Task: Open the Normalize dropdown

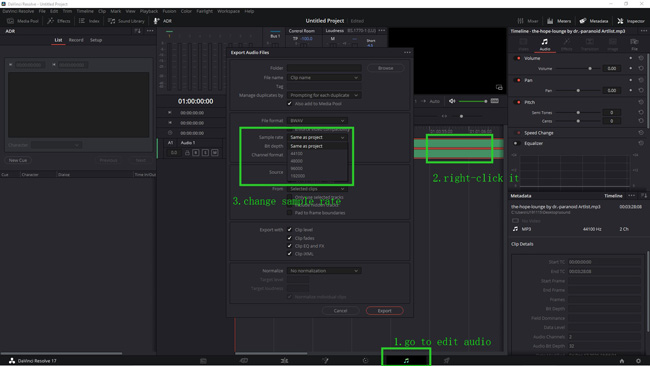Action: click(324, 271)
